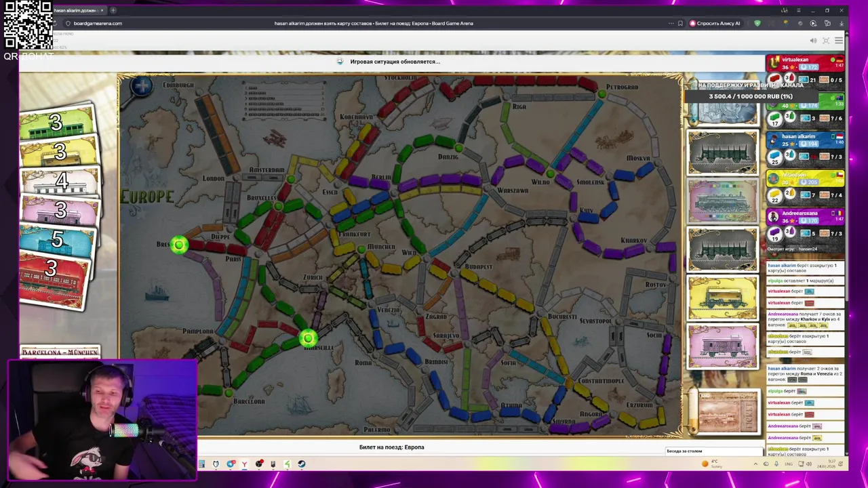Select the blue train cards stack with 5
Screen dimensions: 868x488
click(x=58, y=241)
